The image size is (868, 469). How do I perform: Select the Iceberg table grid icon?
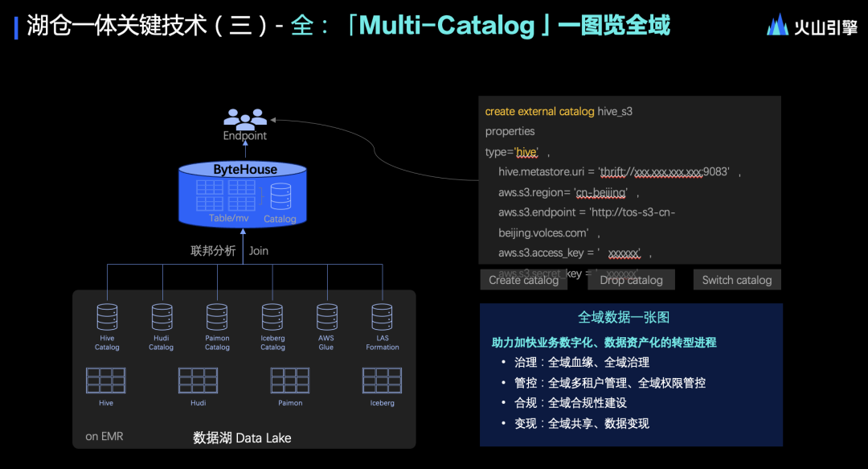(382, 381)
